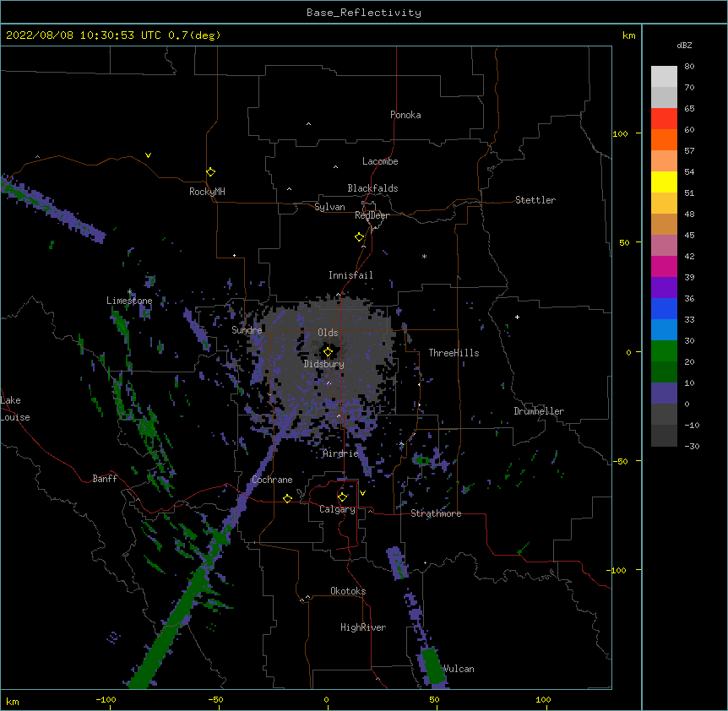The height and width of the screenshot is (711, 728).
Task: Click the RockyMH label
Action: (207, 192)
